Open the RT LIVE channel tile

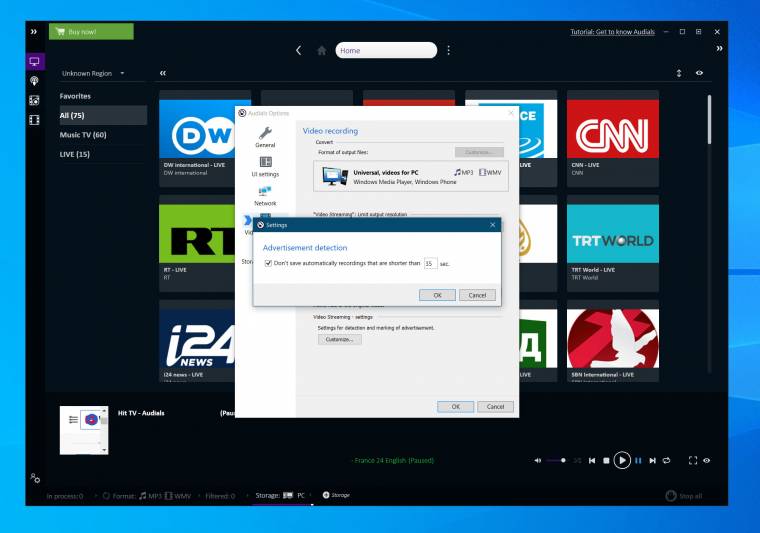click(x=197, y=243)
